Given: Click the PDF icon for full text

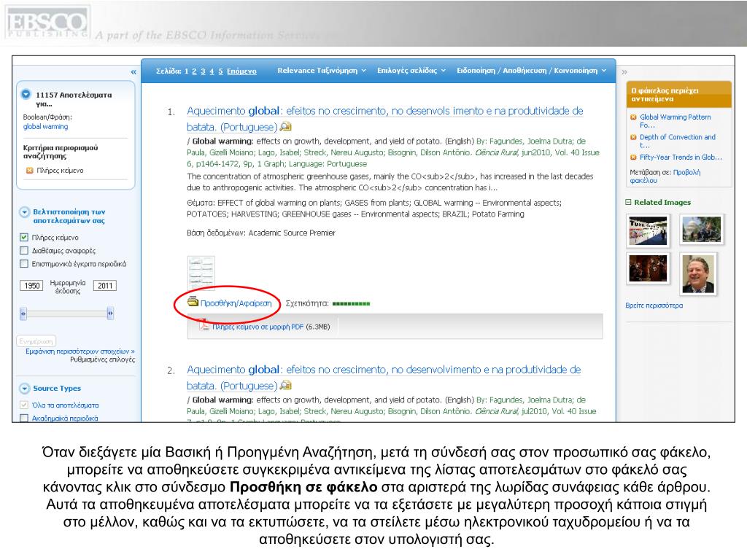Looking at the screenshot, I should point(204,326).
